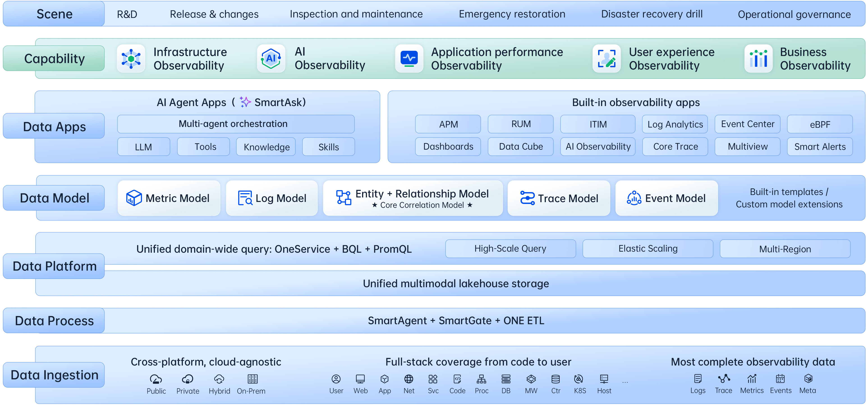Open the Dashboards box
Screen dimensions: 868x405
(x=448, y=147)
